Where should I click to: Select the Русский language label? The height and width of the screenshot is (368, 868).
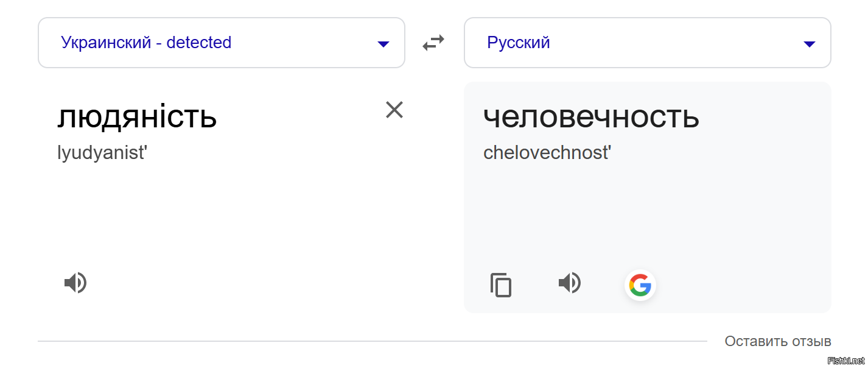(519, 42)
